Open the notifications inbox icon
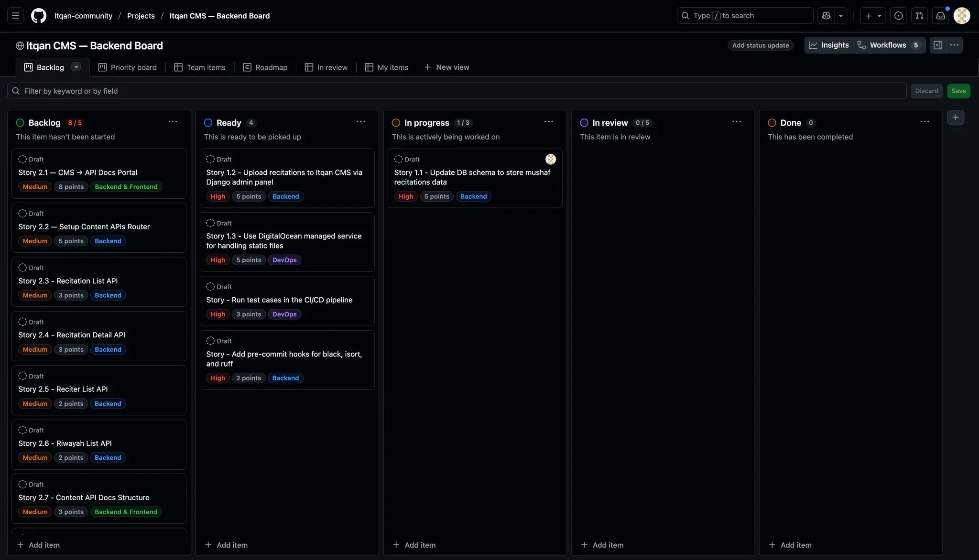The width and height of the screenshot is (979, 560). pyautogui.click(x=940, y=16)
